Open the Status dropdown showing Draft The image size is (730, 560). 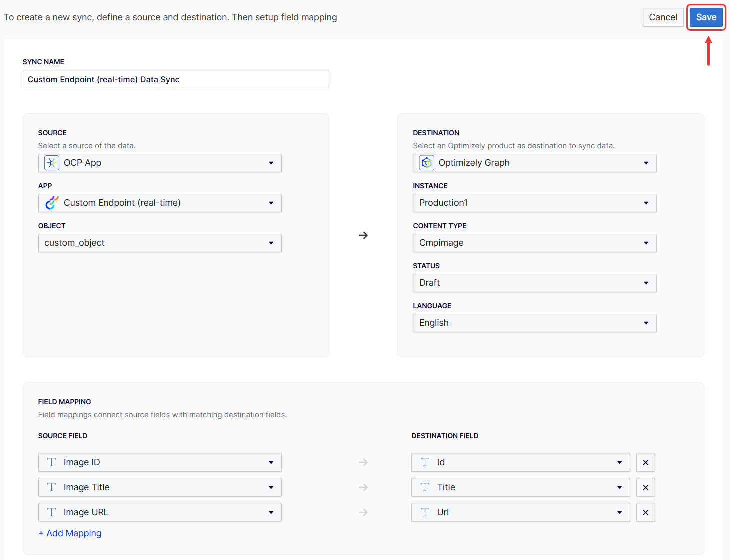tap(534, 283)
